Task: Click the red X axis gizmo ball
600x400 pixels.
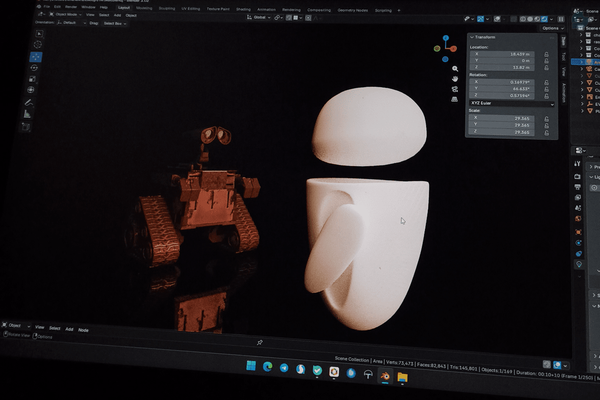Action: (453, 49)
